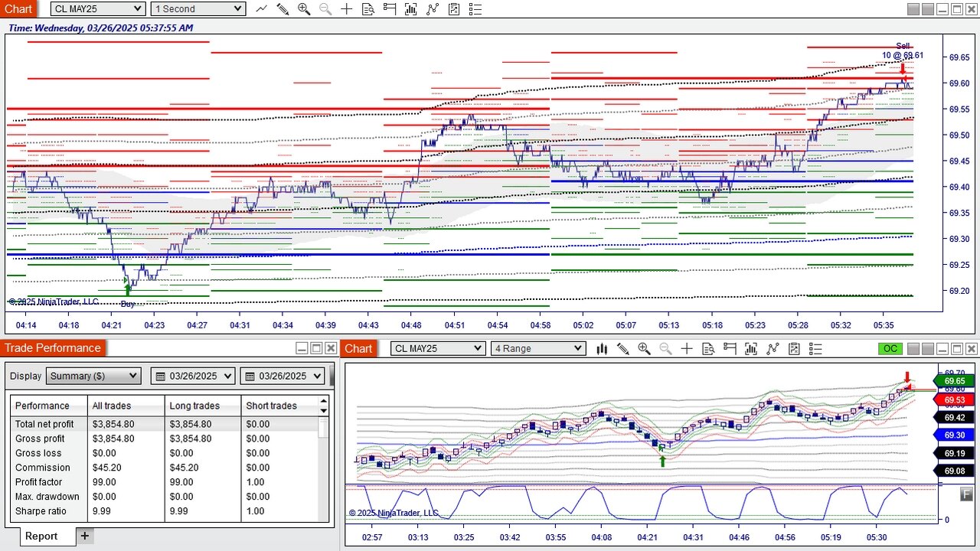Click the green 69.65 price marker on bottom chart
This screenshot has height=551, width=980.
[955, 381]
